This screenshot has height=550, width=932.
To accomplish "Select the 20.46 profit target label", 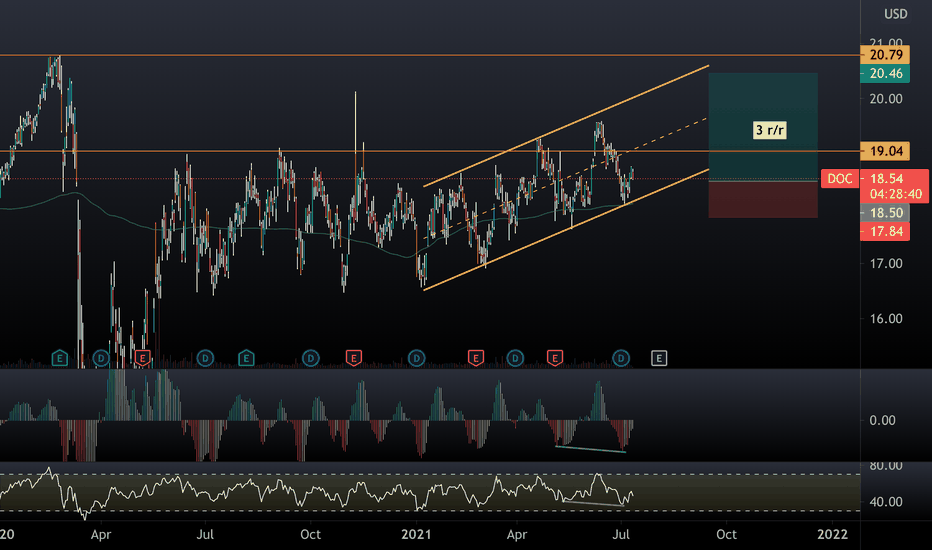I will click(886, 74).
